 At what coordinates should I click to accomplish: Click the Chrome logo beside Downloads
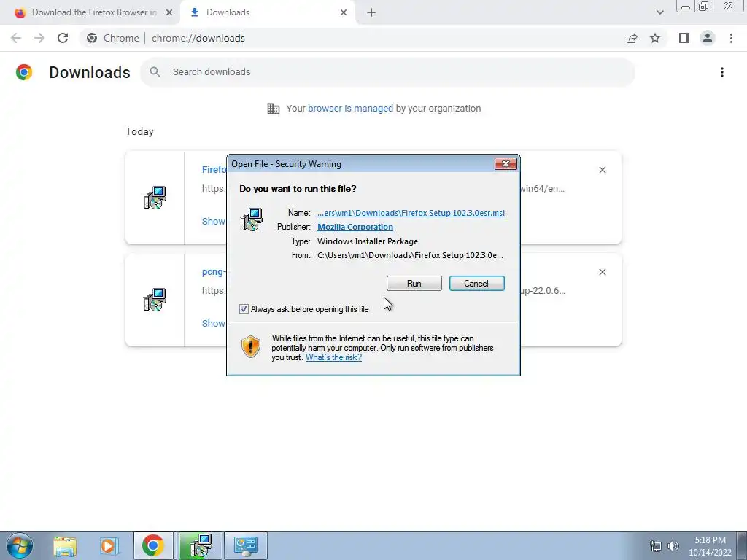click(24, 72)
